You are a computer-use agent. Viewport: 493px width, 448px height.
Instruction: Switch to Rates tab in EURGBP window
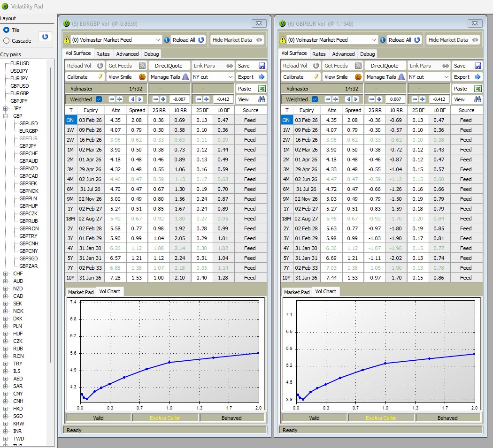coord(103,54)
